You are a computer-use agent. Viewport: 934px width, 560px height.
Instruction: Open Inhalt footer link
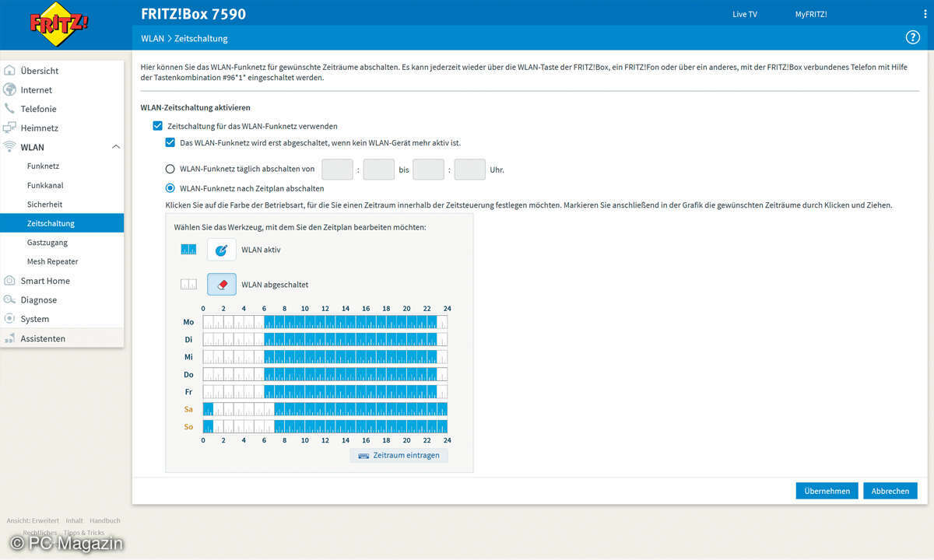pos(74,520)
